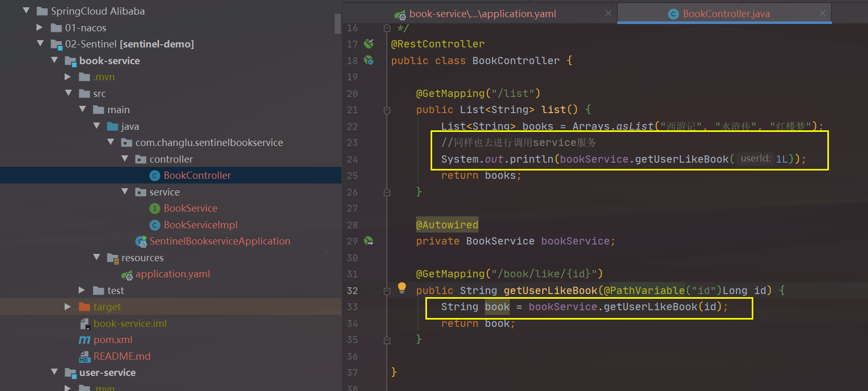This screenshot has height=391, width=868.
Task: Click the Spring bean gutter icon on line 17
Action: (x=369, y=44)
